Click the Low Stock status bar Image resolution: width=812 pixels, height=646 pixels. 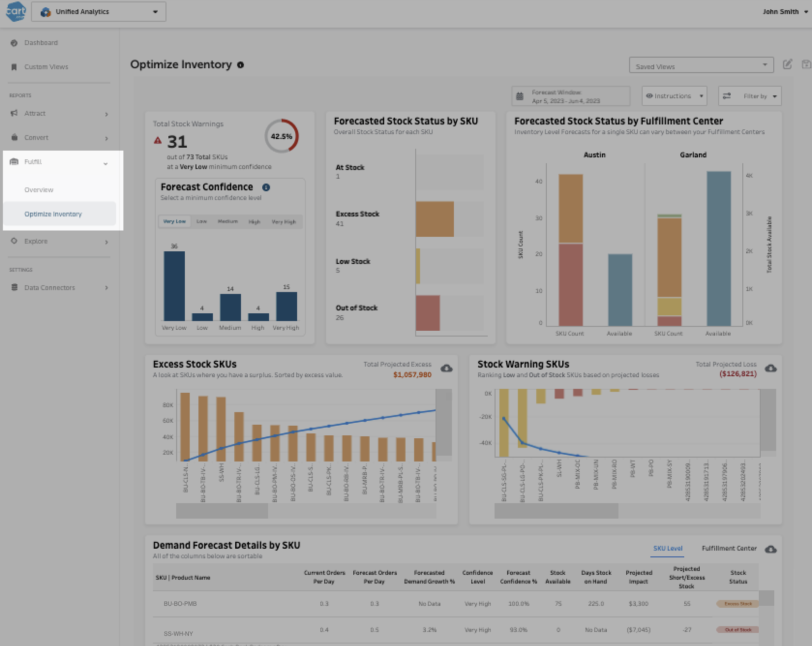pos(418,266)
